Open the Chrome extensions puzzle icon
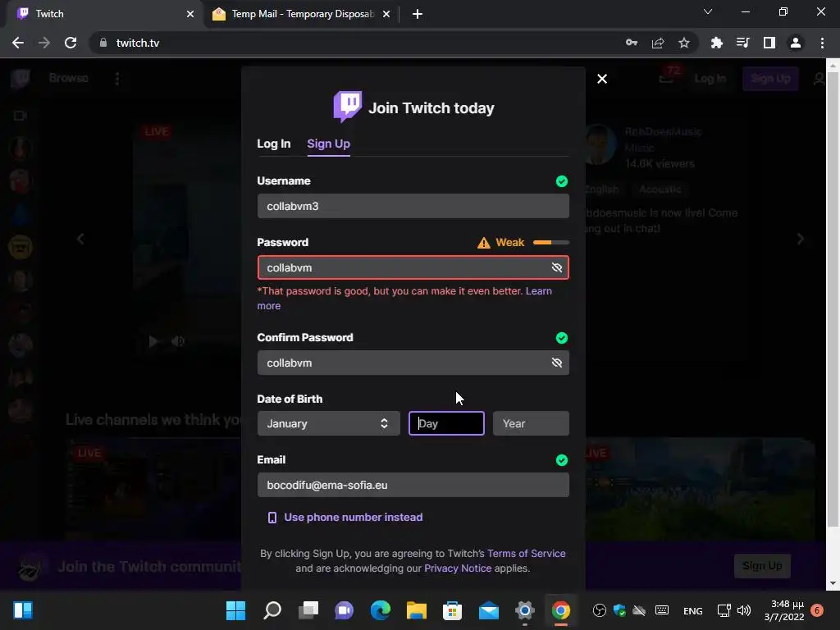Viewport: 840px width, 630px height. 717,43
